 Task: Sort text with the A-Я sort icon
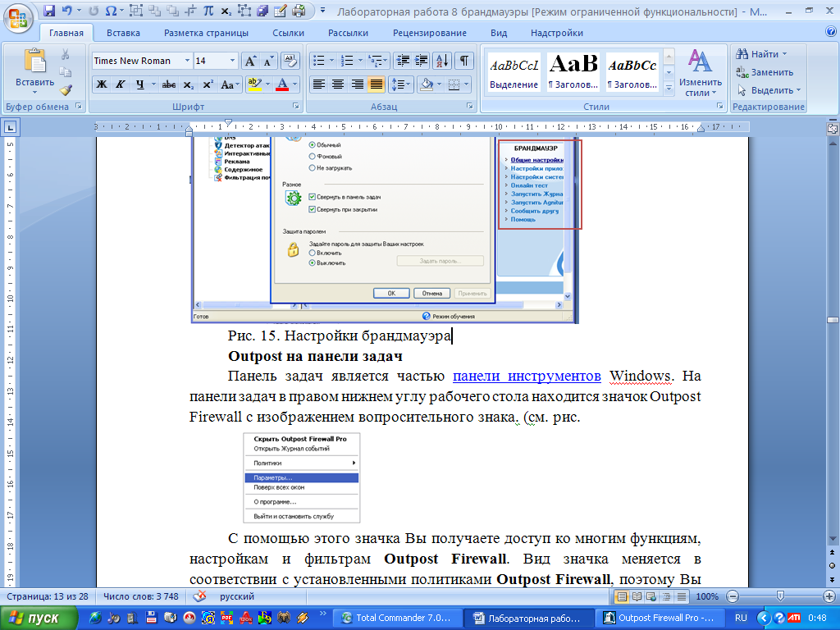442,61
